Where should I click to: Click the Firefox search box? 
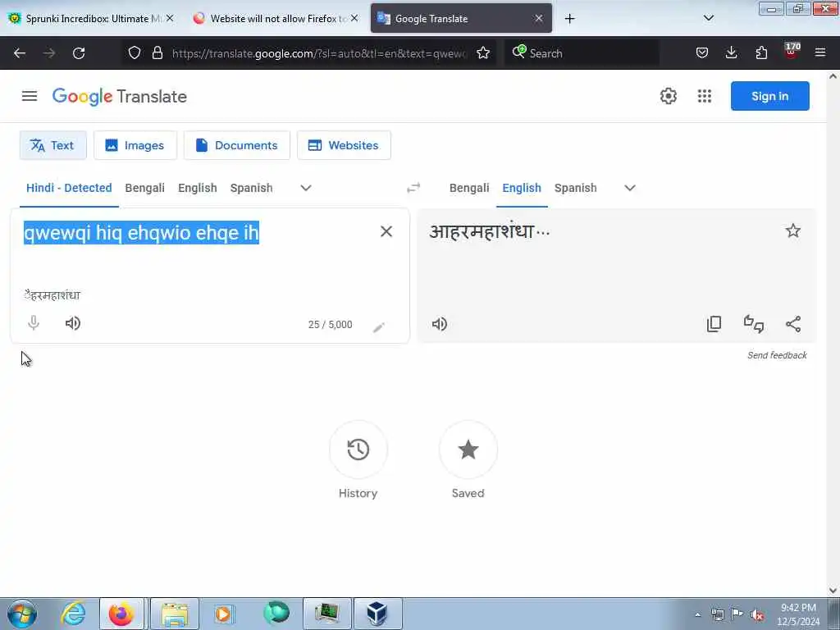(582, 53)
